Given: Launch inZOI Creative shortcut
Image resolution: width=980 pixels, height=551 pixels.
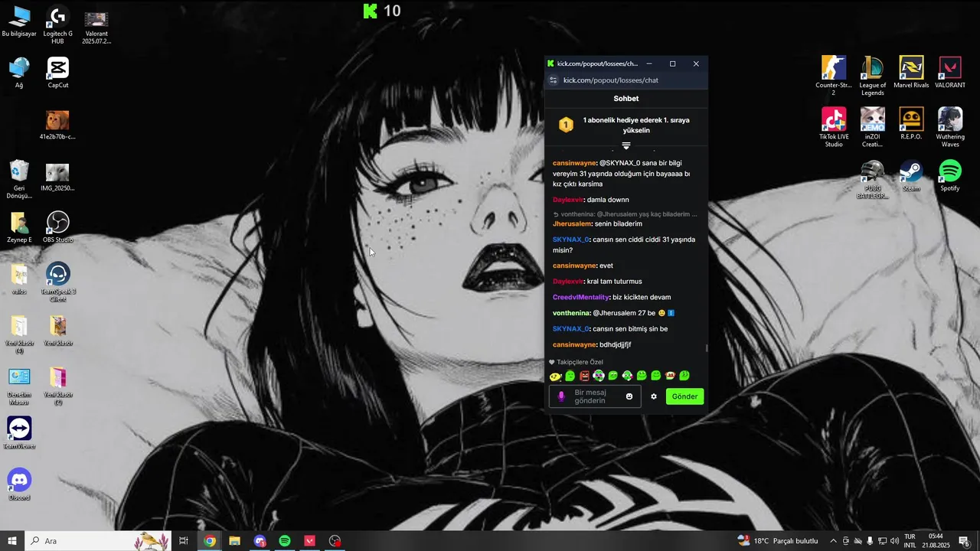Looking at the screenshot, I should (872, 127).
